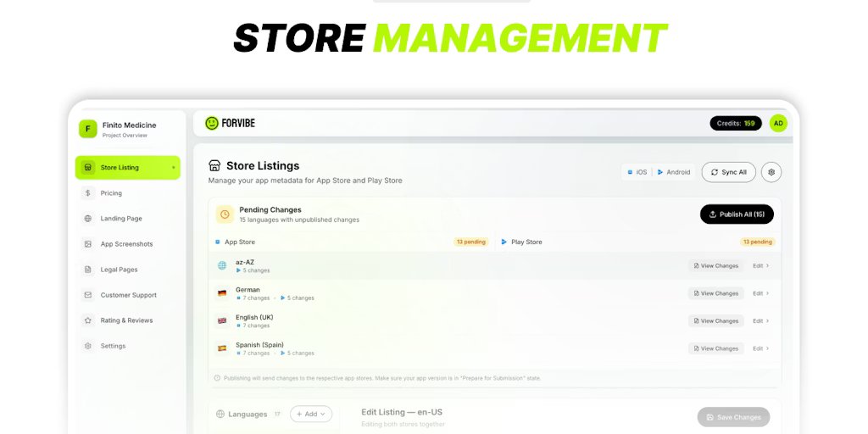
Task: Click the Pricing dollar icon in sidebar
Action: tap(87, 193)
